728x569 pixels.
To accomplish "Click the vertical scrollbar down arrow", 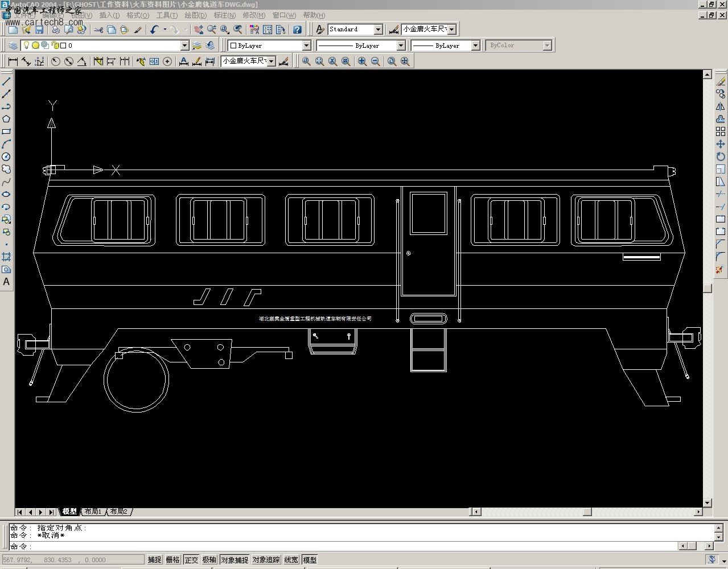I will (708, 503).
